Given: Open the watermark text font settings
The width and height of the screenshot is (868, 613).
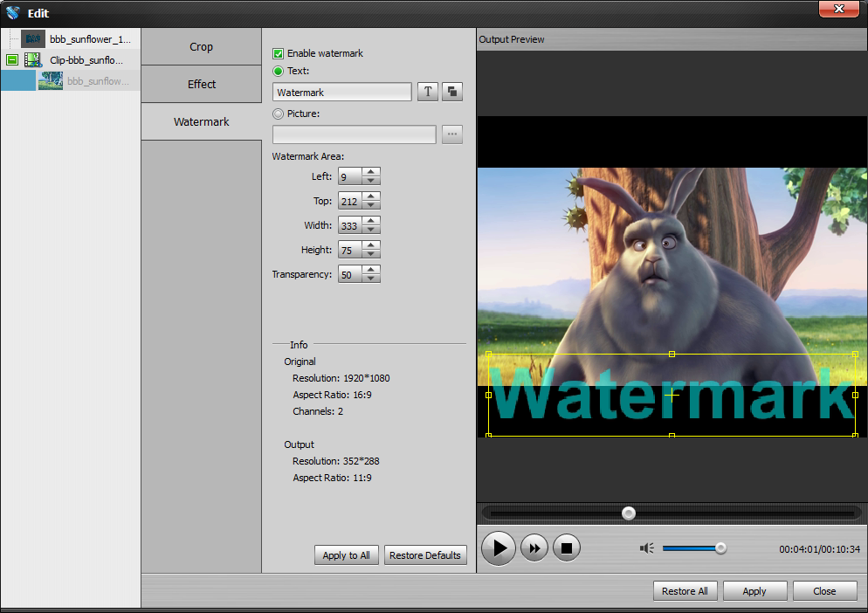Looking at the screenshot, I should [427, 92].
